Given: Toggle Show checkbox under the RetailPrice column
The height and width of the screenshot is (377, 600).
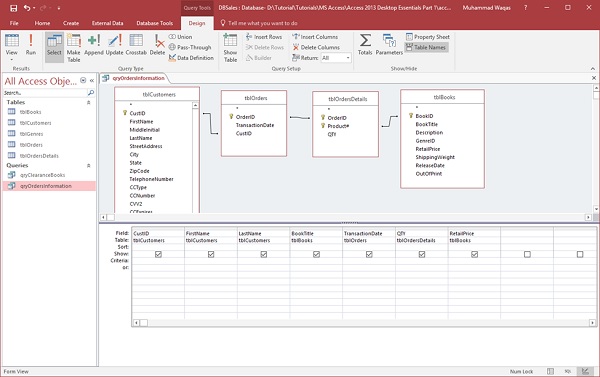Looking at the screenshot, I should 474,254.
